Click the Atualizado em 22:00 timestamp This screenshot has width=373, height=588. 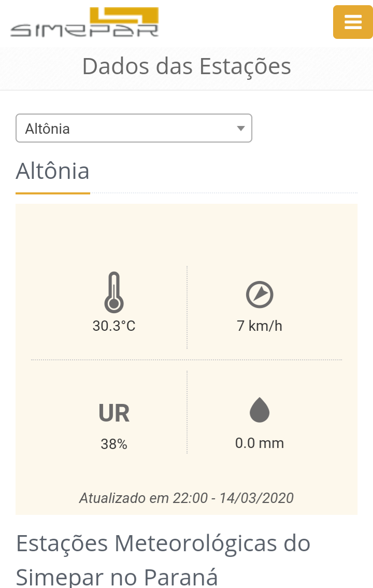pos(187,498)
